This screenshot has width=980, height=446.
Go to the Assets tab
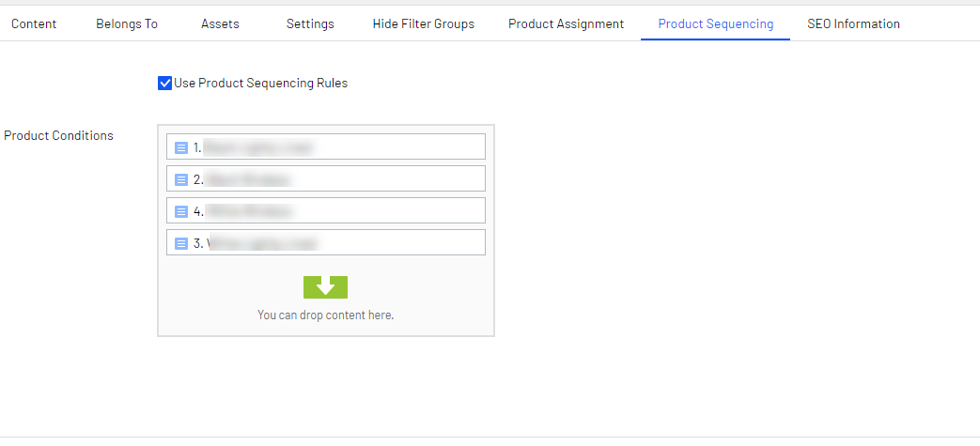pyautogui.click(x=220, y=23)
